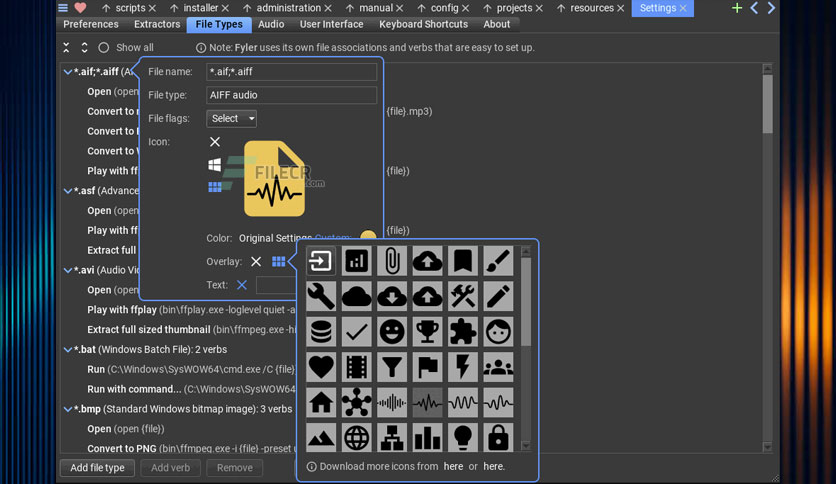Click the Add verb button
836x484 pixels.
[x=170, y=467]
